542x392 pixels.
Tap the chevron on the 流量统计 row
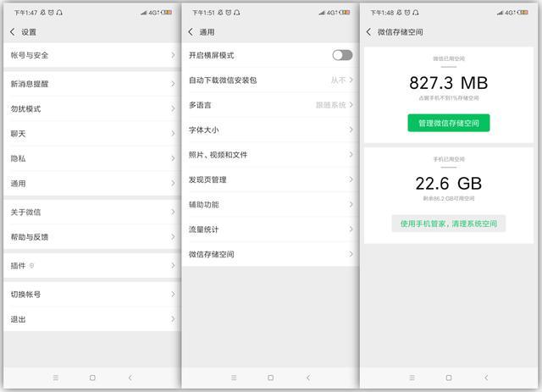click(351, 229)
